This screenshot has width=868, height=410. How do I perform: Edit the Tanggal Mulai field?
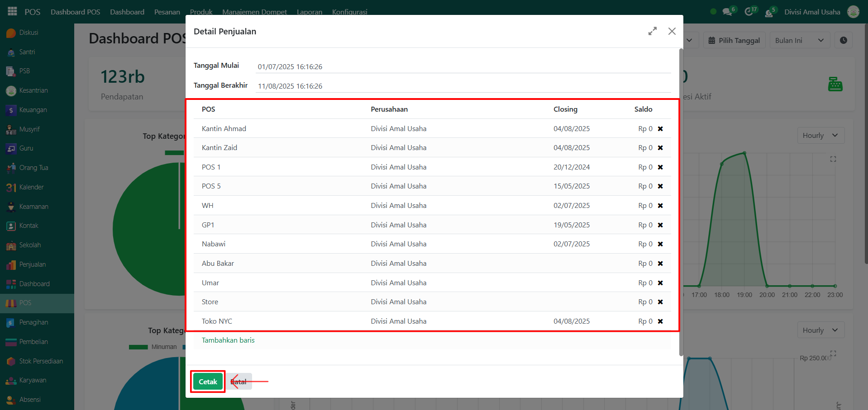462,66
